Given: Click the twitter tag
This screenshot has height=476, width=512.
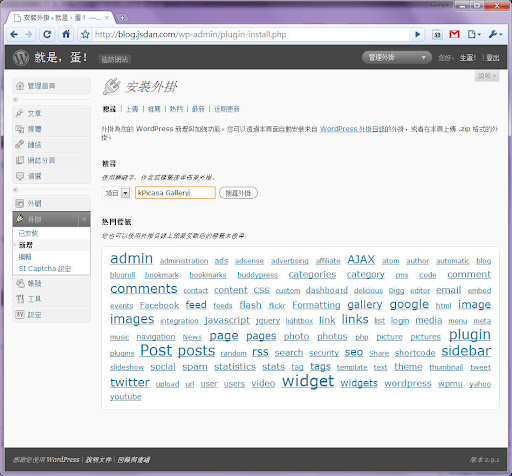Looking at the screenshot, I should (130, 382).
